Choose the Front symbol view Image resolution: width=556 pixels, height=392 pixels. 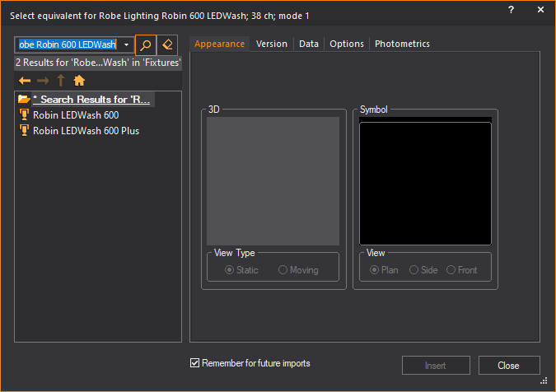pos(461,270)
